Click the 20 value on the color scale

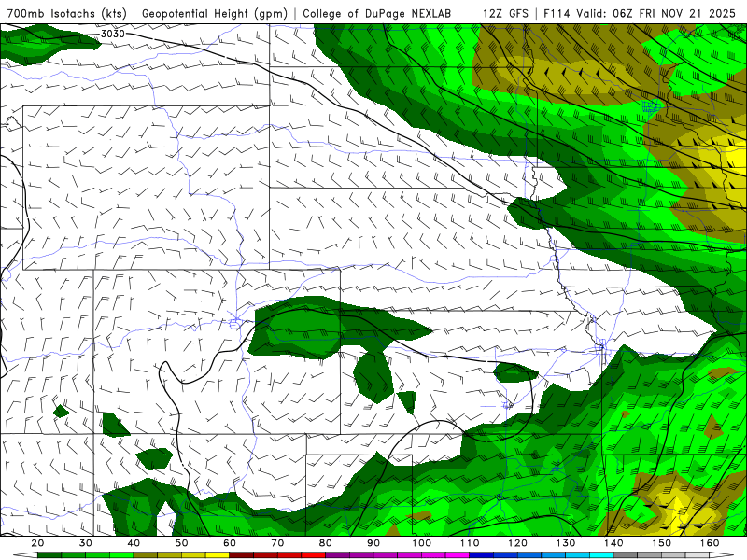(x=37, y=543)
